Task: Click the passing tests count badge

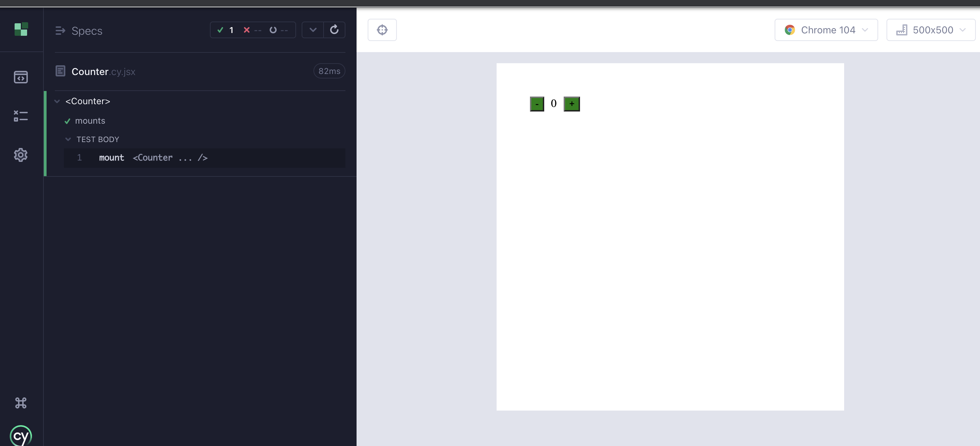Action: [x=226, y=30]
